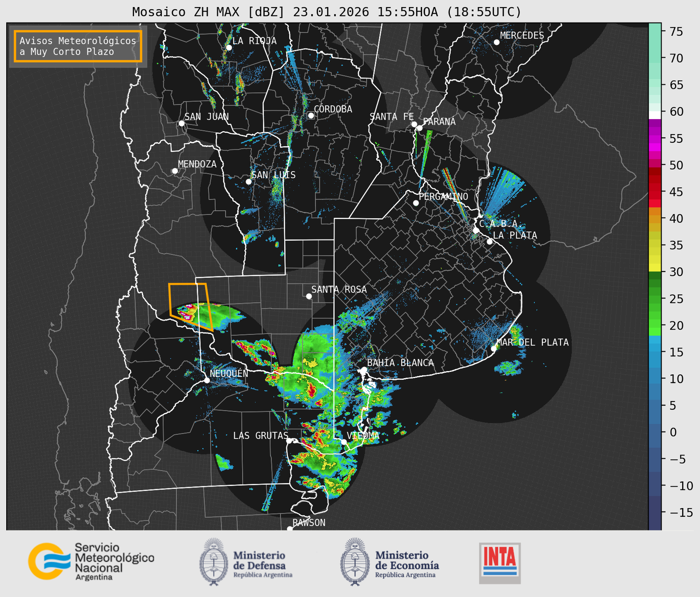Viewport: 700px width, 597px height.
Task: Click the 75 label on the dBZ scale
Action: pyautogui.click(x=676, y=32)
